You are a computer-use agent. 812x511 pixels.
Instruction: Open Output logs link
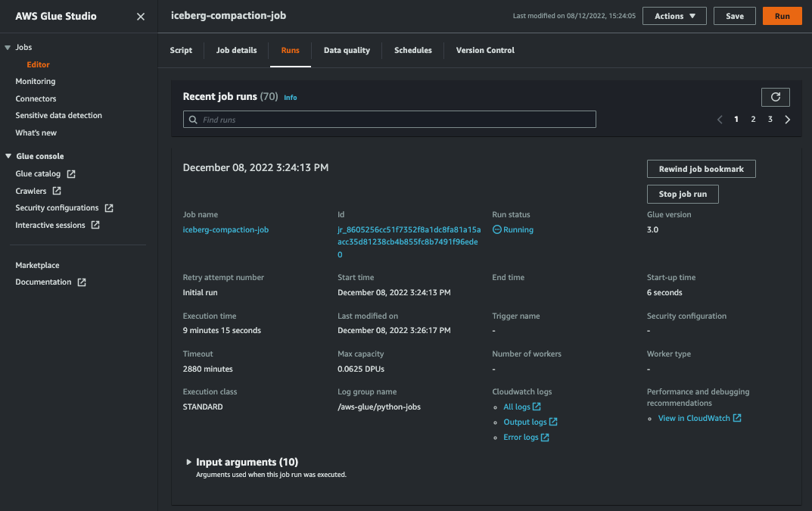point(525,422)
